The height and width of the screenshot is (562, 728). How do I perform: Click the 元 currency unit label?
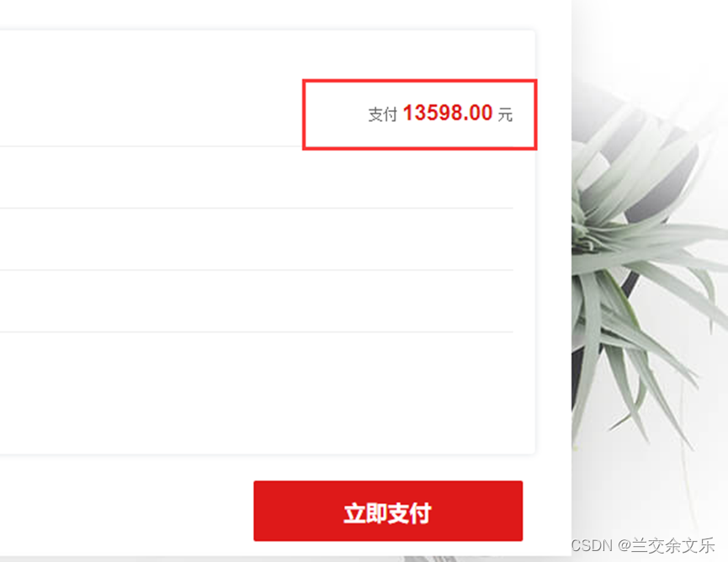click(x=505, y=114)
